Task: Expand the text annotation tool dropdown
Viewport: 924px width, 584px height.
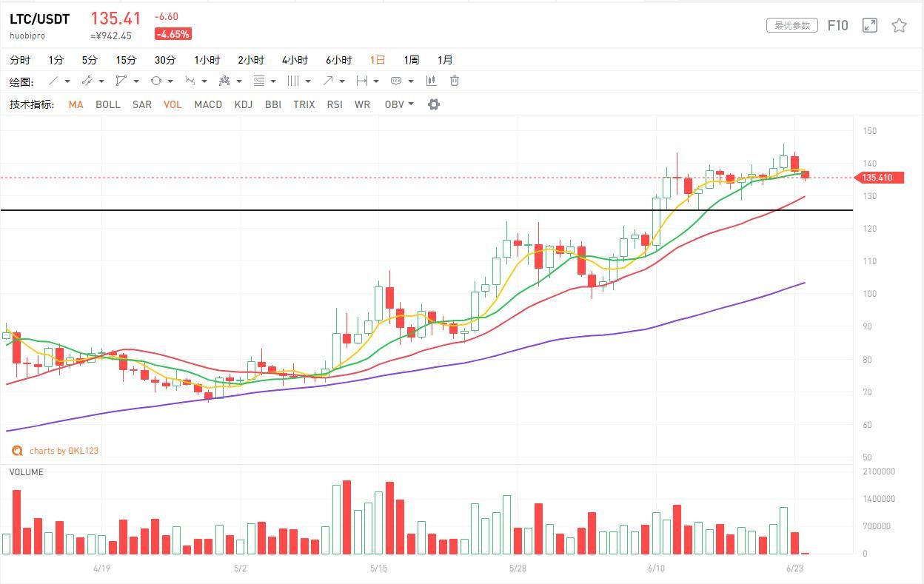Action: point(411,81)
